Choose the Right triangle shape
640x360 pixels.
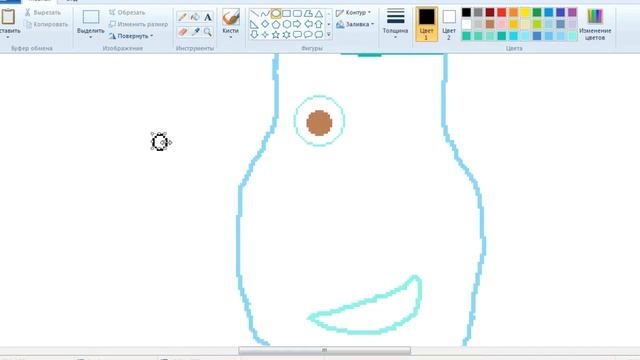click(x=254, y=24)
